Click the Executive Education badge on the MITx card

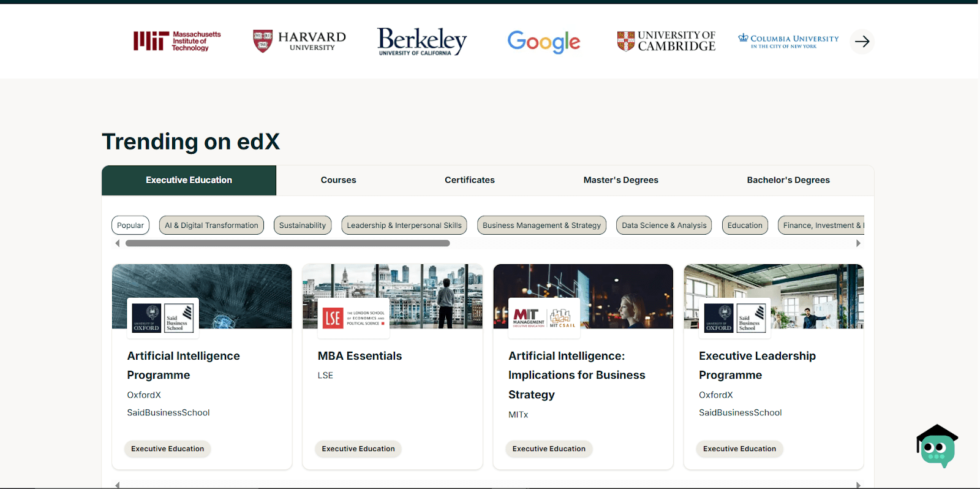point(549,449)
